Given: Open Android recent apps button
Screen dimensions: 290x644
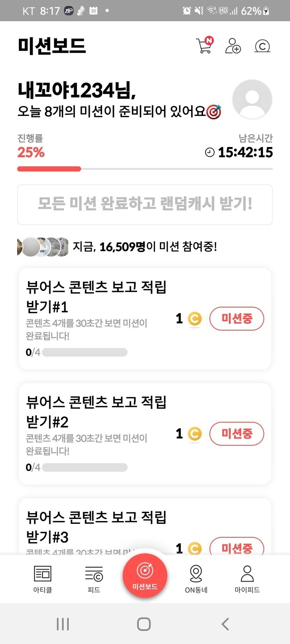Looking at the screenshot, I should tap(63, 624).
